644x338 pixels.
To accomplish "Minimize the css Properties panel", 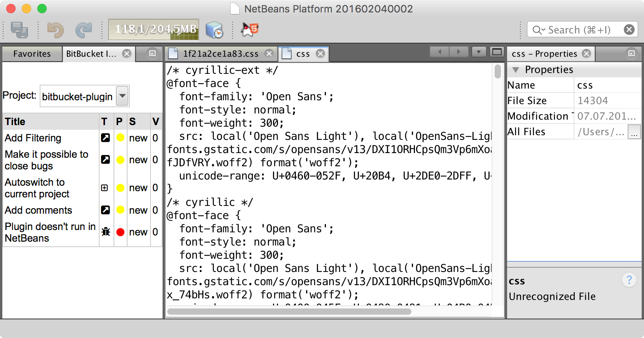I will click(632, 54).
